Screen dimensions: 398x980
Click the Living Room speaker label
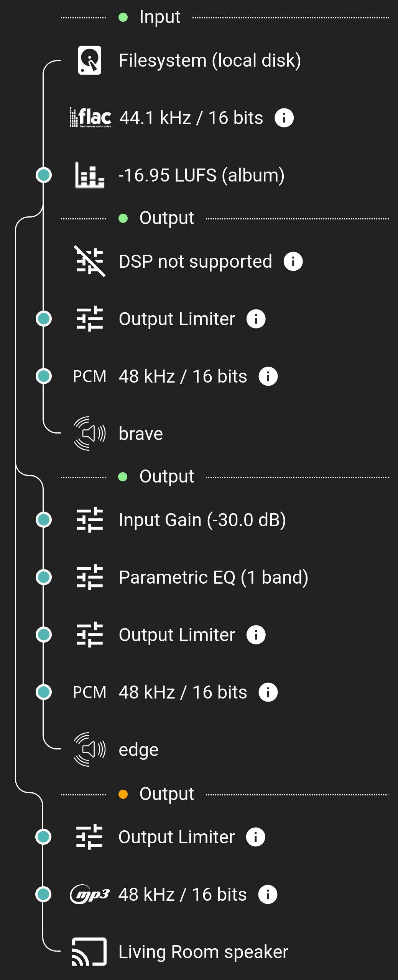[203, 952]
